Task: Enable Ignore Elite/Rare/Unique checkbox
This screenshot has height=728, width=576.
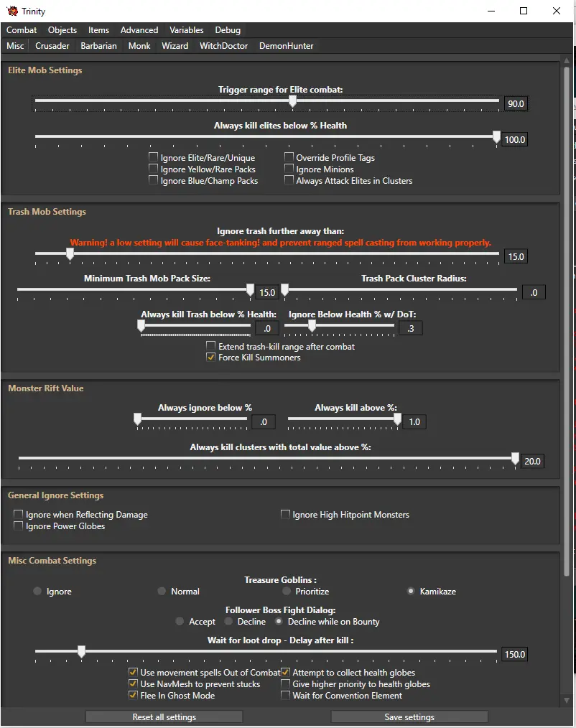Action: 153,157
